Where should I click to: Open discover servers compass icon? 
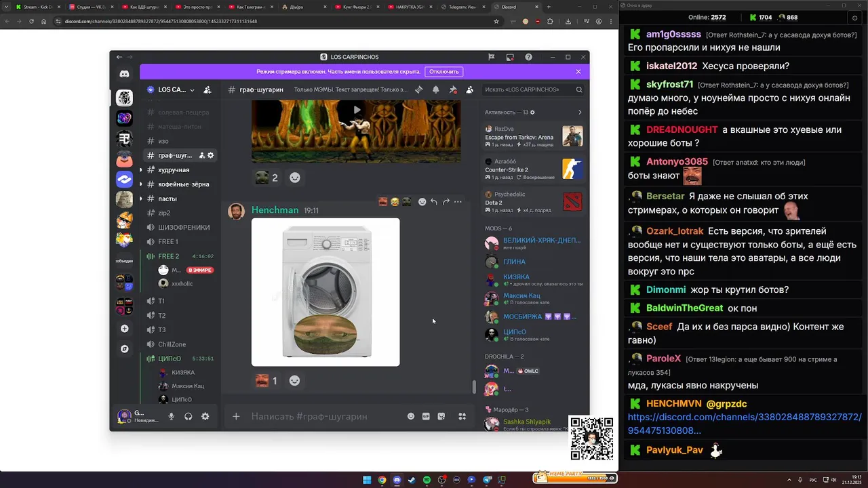point(124,349)
